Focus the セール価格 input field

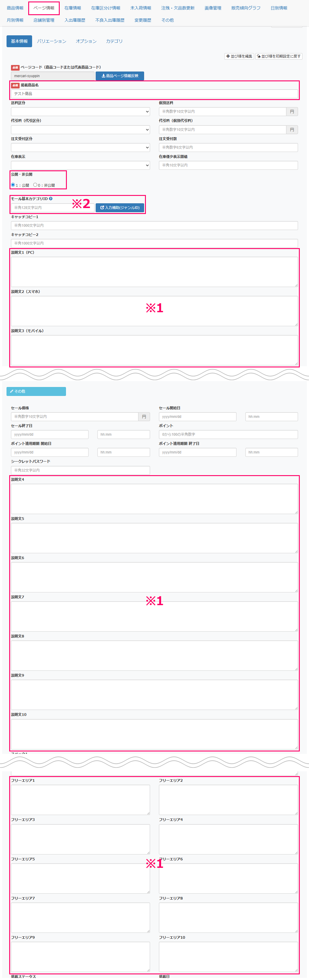point(74,417)
